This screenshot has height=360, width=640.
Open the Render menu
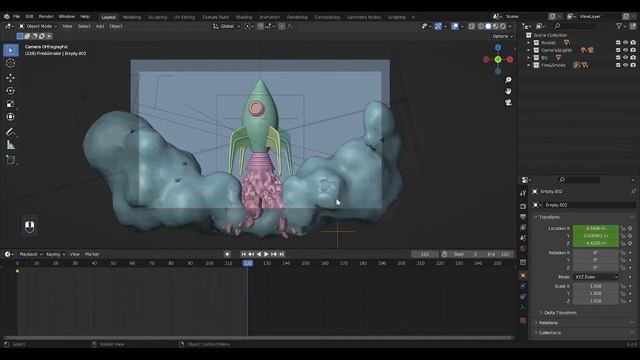coord(46,17)
